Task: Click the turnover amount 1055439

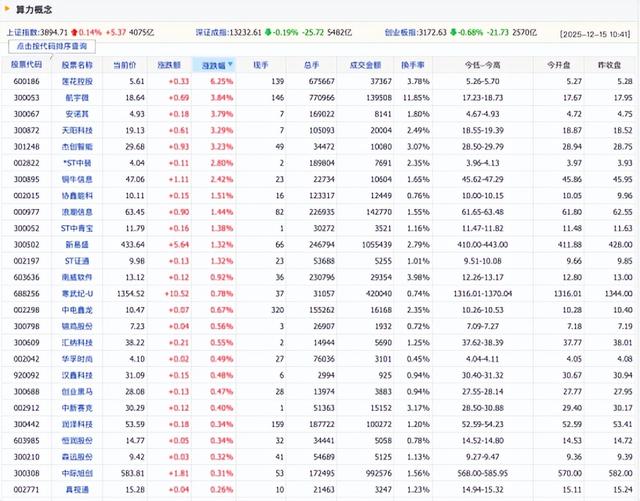Action: (377, 245)
